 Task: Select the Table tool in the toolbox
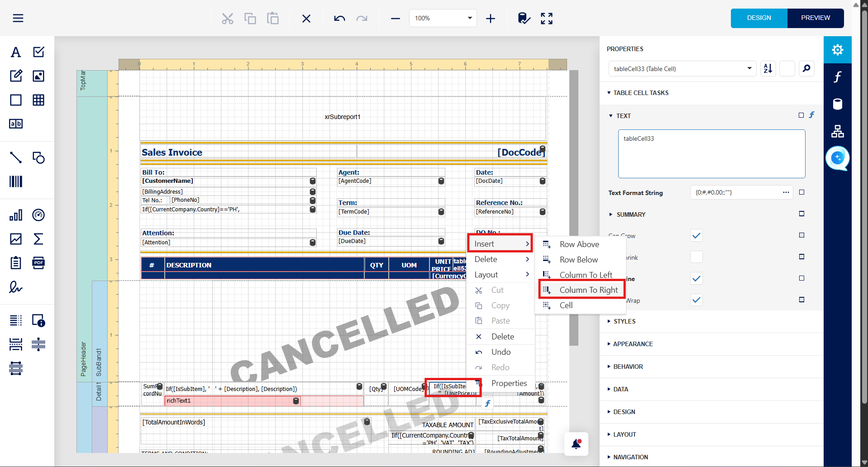click(38, 100)
